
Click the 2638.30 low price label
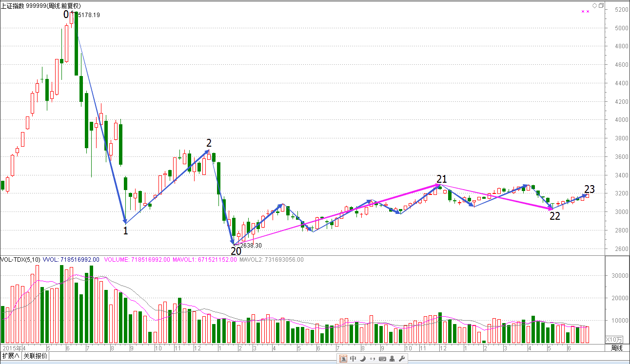click(x=251, y=246)
